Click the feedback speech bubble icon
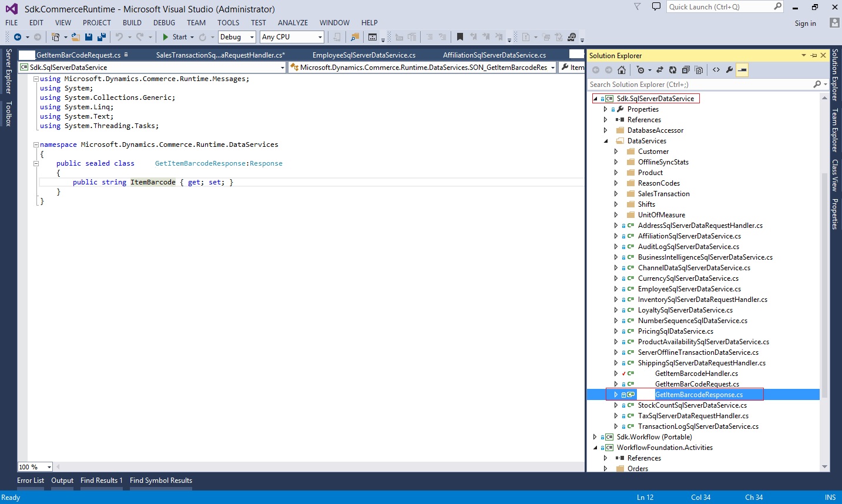This screenshot has width=842, height=504. click(x=656, y=6)
